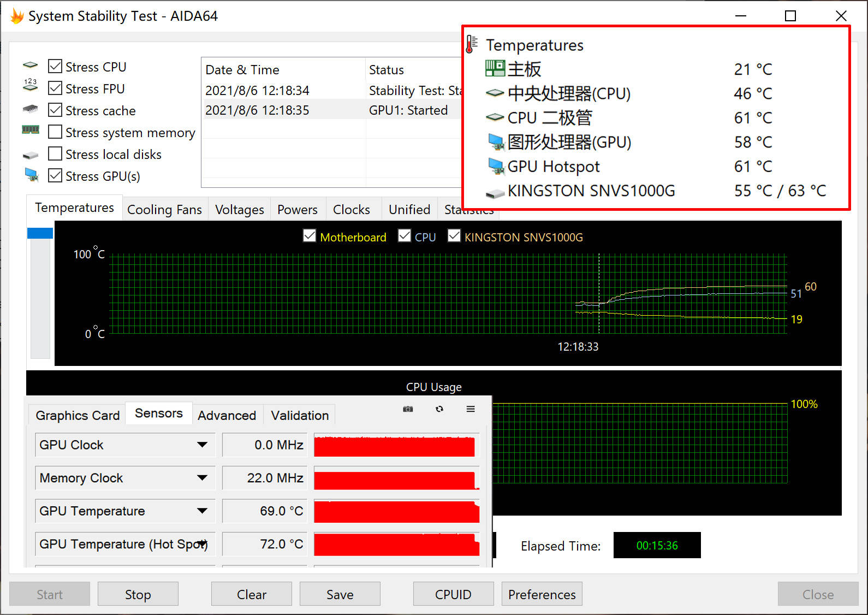Click the chip icon next to CPU 二极管
Image resolution: width=868 pixels, height=615 pixels.
(495, 117)
